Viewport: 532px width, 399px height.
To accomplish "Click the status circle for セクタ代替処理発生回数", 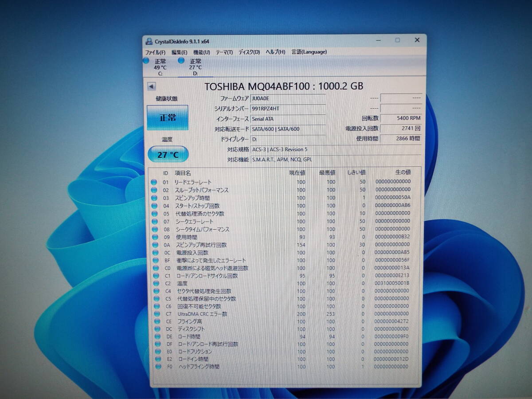I will pos(156,291).
